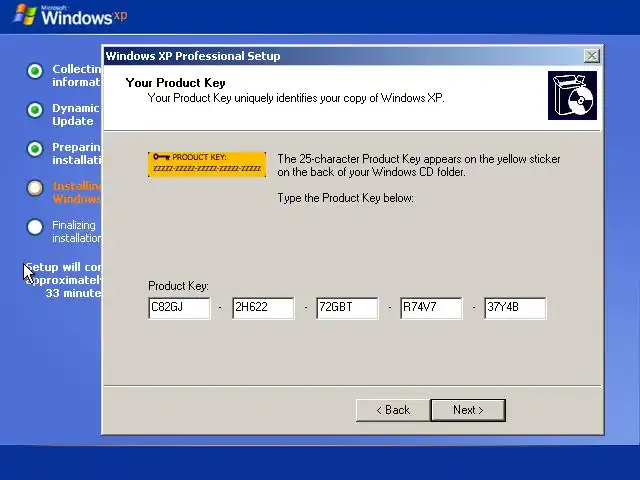Click the Next button
The image size is (640, 480).
468,410
